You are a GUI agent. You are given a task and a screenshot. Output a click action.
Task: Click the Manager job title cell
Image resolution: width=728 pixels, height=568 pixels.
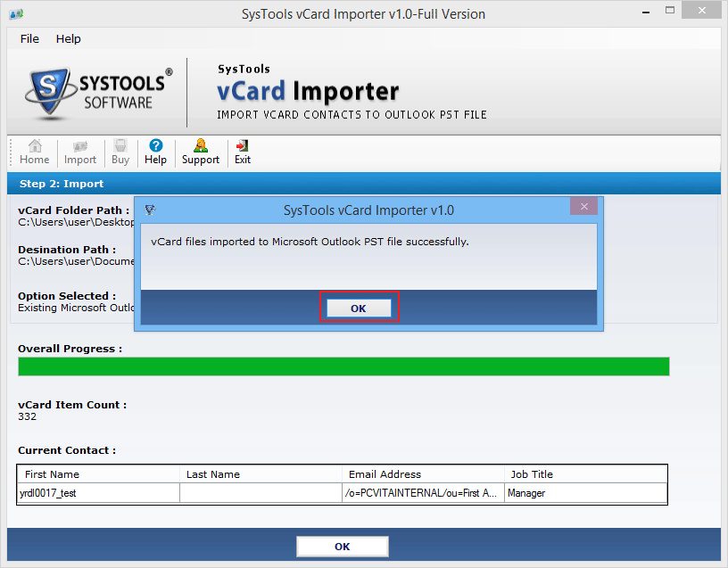pyautogui.click(x=586, y=493)
